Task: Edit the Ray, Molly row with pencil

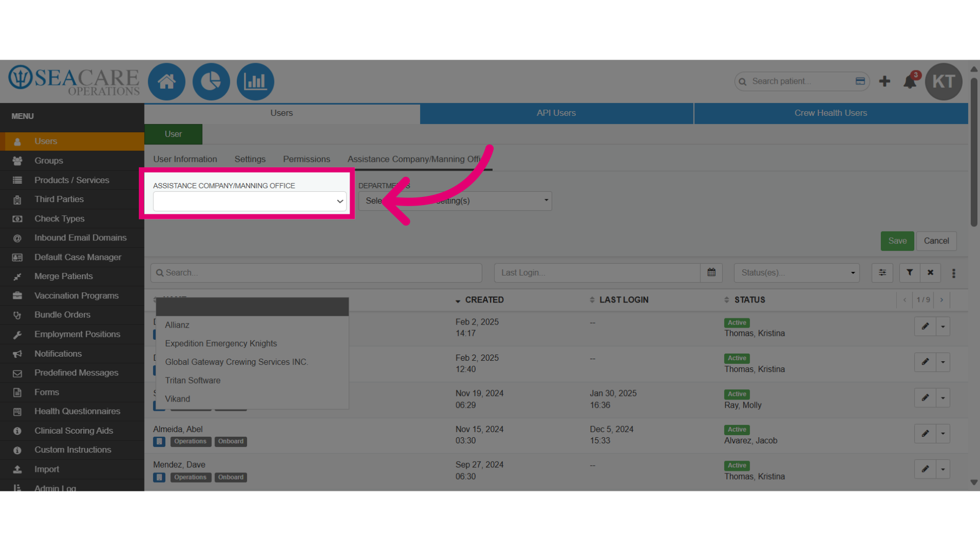Action: point(925,397)
